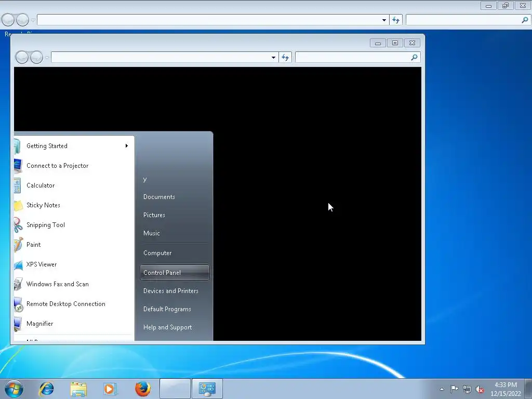Maximize the inner window
The image size is (532, 399).
click(x=395, y=43)
